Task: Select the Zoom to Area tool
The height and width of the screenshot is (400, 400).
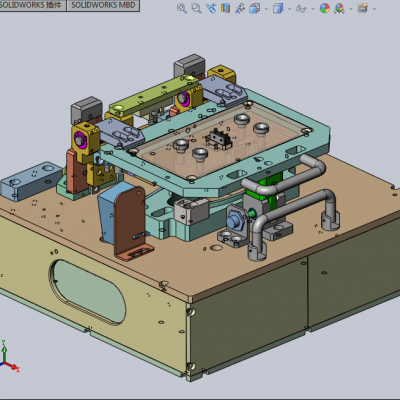Action: 196,8
